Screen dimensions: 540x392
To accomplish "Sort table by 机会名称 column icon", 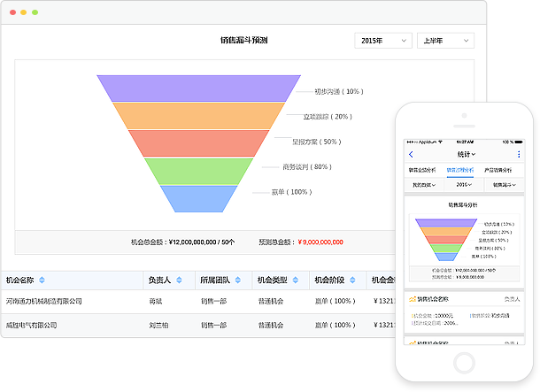I will coord(42,281).
